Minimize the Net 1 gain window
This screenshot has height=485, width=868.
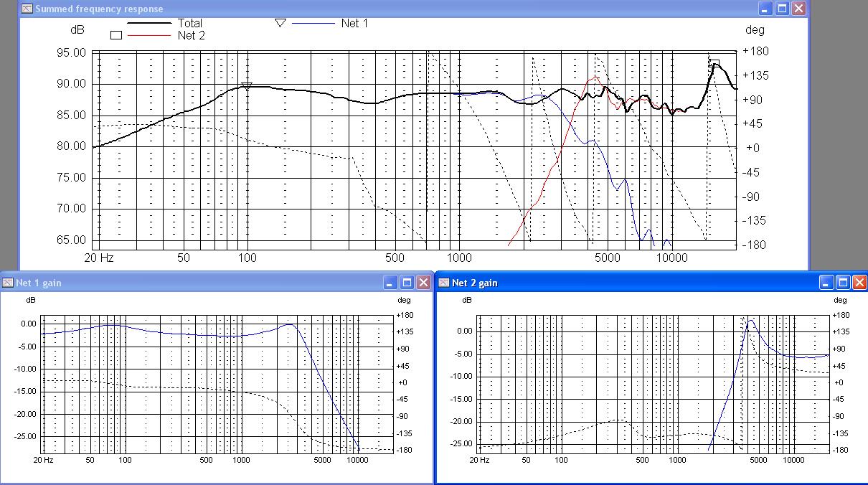point(391,283)
